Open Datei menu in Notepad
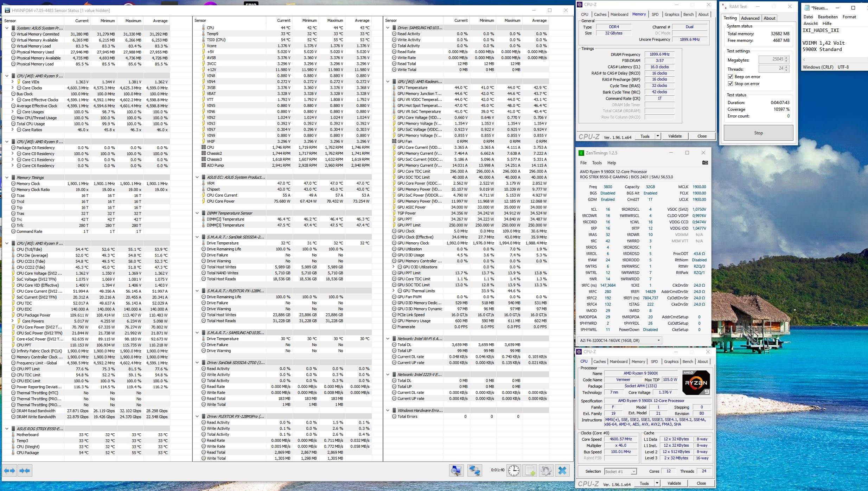This screenshot has height=491, width=868. tap(808, 17)
